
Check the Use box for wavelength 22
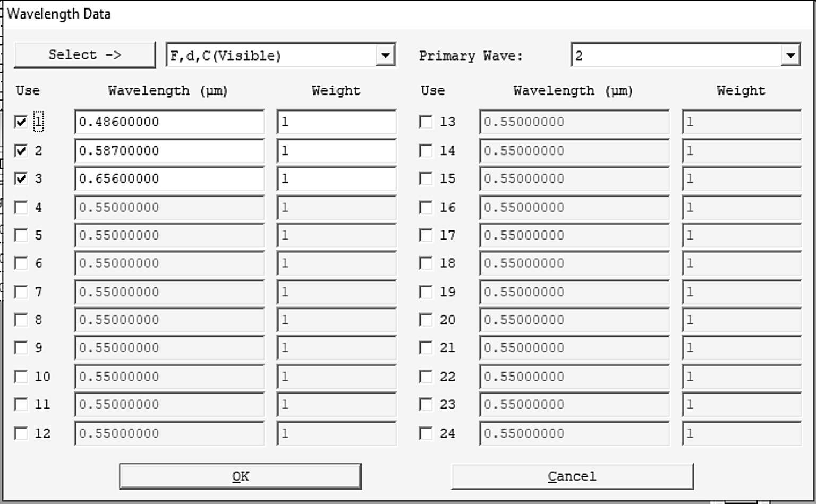point(426,377)
